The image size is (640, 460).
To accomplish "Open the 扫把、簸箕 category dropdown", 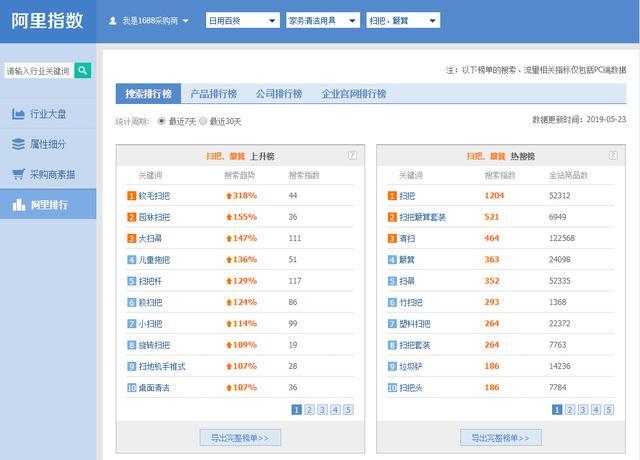I will pos(403,20).
